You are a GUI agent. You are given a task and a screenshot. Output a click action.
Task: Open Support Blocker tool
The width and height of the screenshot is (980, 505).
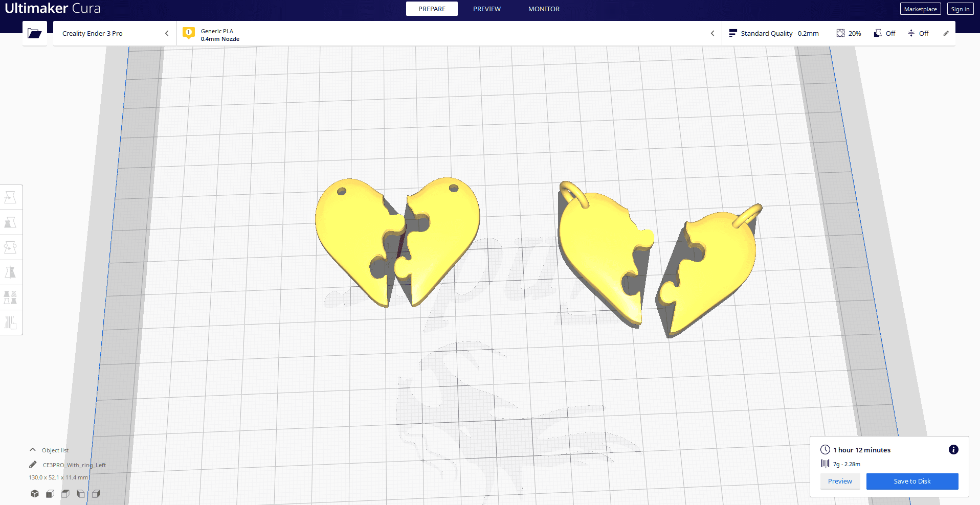point(11,323)
